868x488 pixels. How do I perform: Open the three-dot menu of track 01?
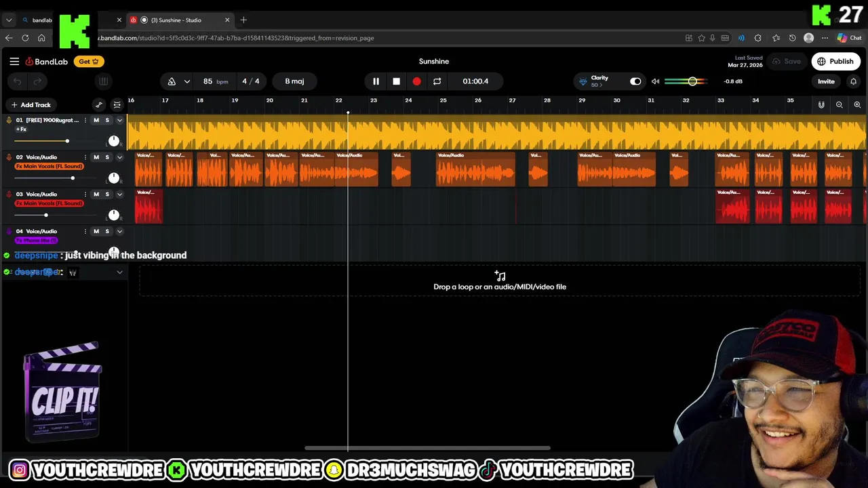[x=85, y=121]
